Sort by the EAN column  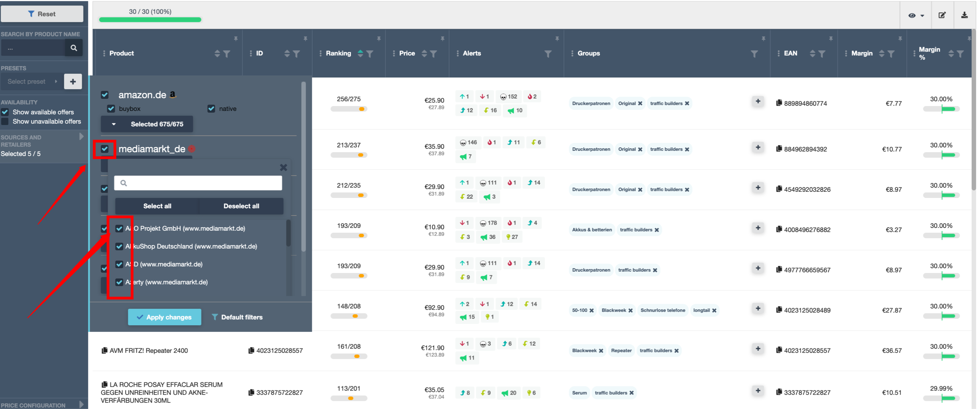[812, 53]
